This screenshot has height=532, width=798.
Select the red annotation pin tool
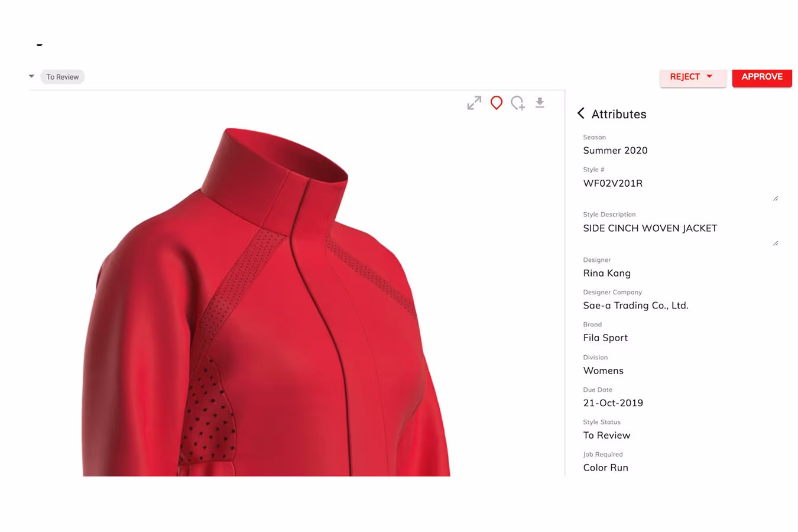tap(497, 103)
